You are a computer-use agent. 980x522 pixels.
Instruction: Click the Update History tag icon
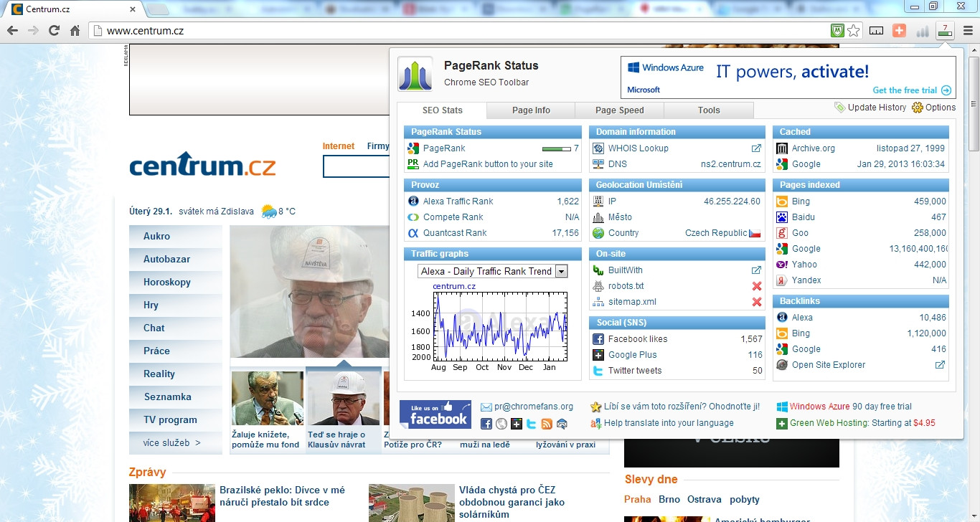tap(839, 108)
